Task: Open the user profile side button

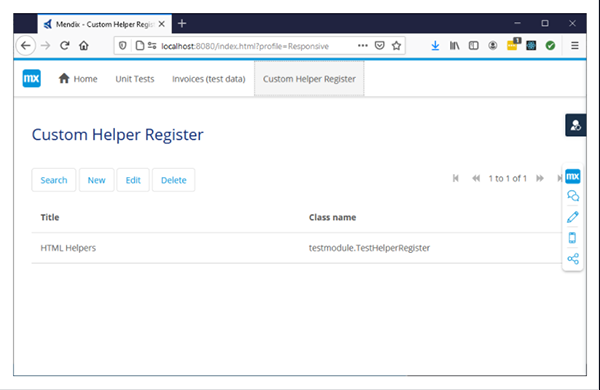Action: click(x=576, y=125)
